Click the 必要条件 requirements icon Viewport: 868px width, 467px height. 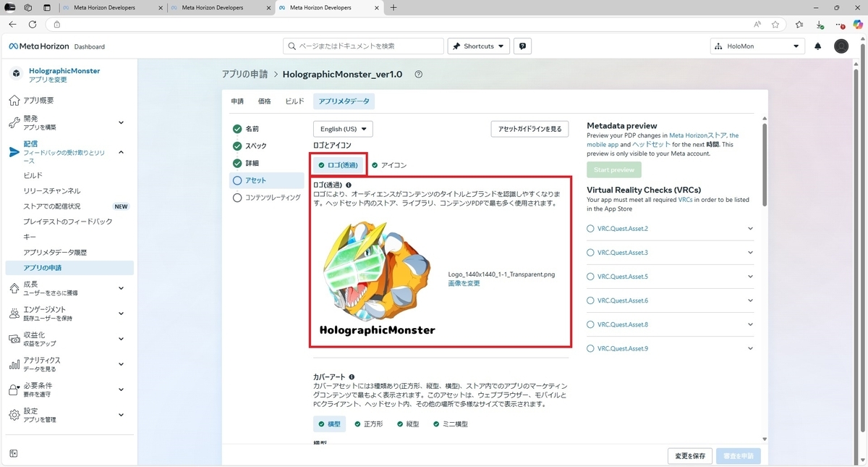point(14,390)
